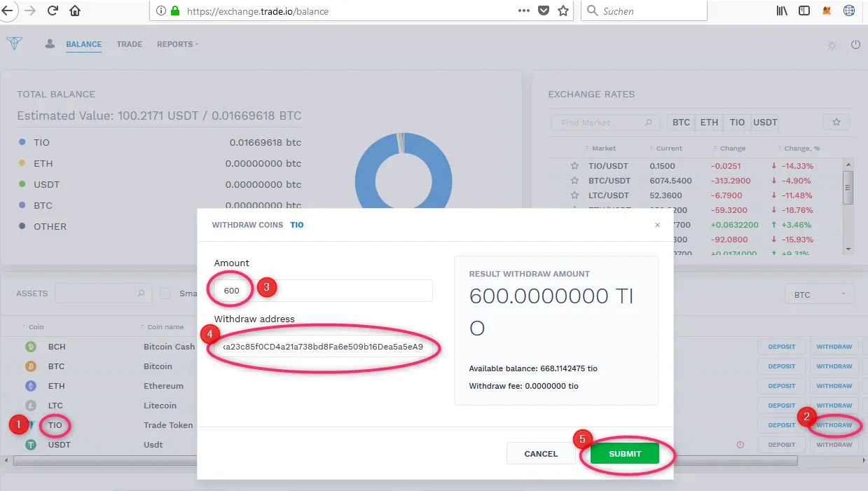This screenshot has height=491, width=868.
Task: Click DEPOSIT for Ethereum row
Action: pos(782,386)
